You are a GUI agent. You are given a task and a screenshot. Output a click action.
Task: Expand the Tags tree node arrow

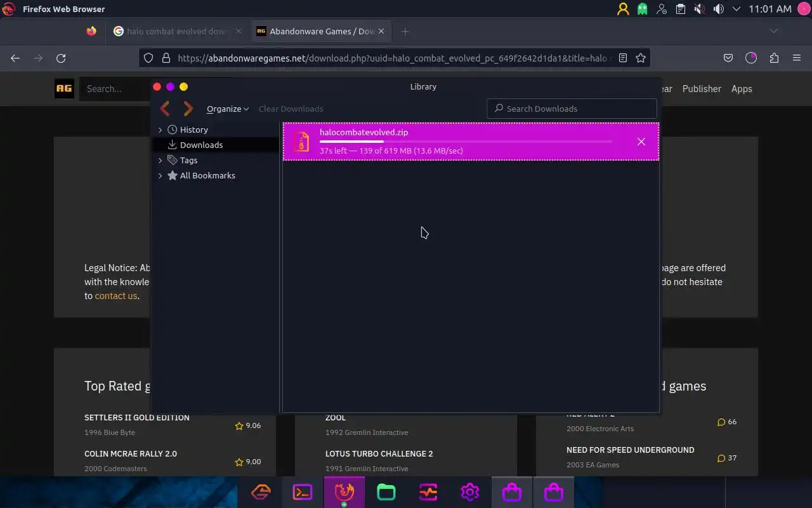tap(160, 160)
